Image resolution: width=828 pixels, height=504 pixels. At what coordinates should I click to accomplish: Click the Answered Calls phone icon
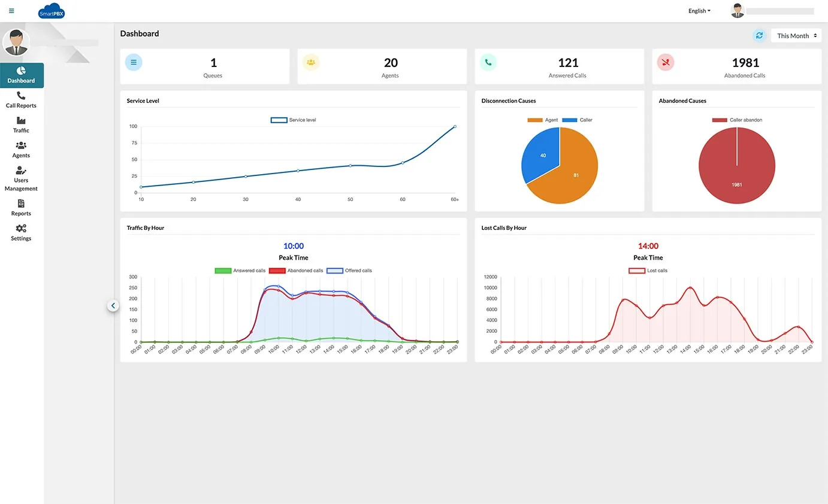488,62
